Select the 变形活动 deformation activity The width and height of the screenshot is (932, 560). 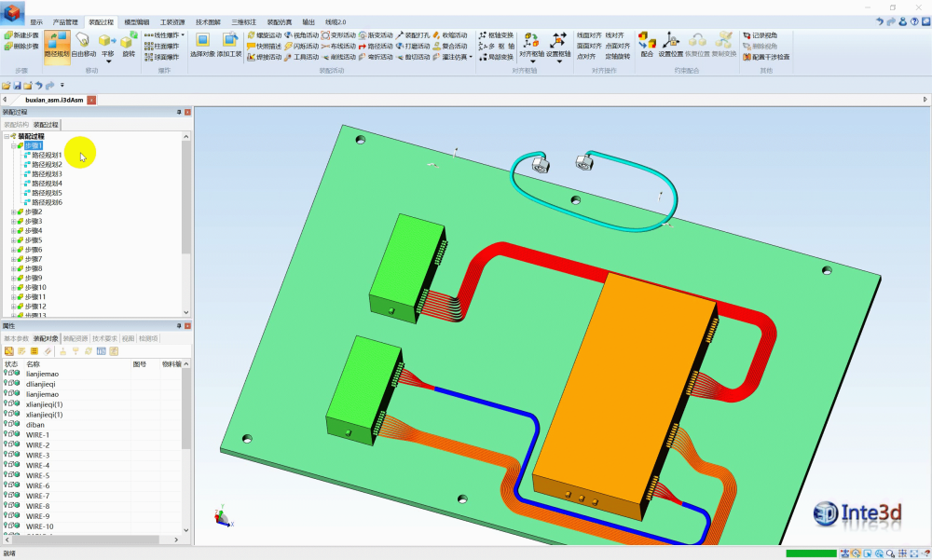tap(339, 35)
